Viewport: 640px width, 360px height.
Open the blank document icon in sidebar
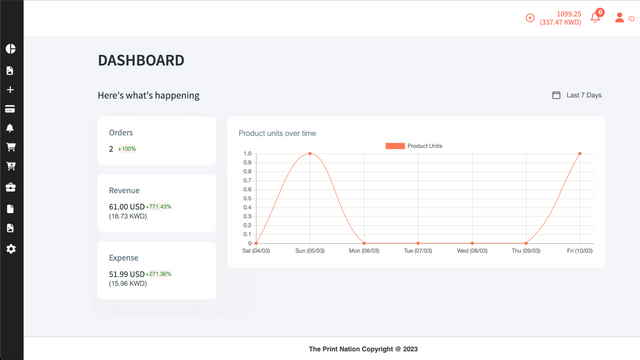click(10, 209)
